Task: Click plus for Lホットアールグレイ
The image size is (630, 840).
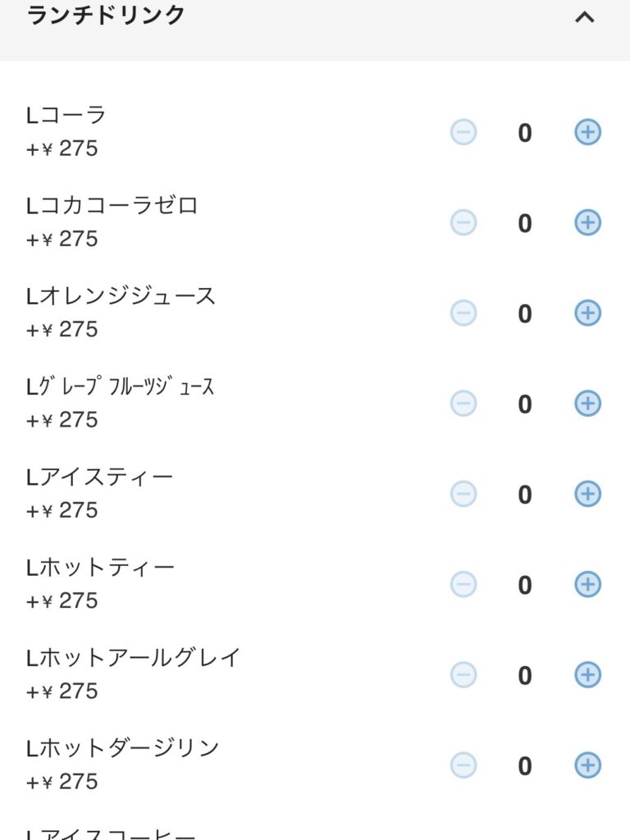Action: [x=587, y=675]
